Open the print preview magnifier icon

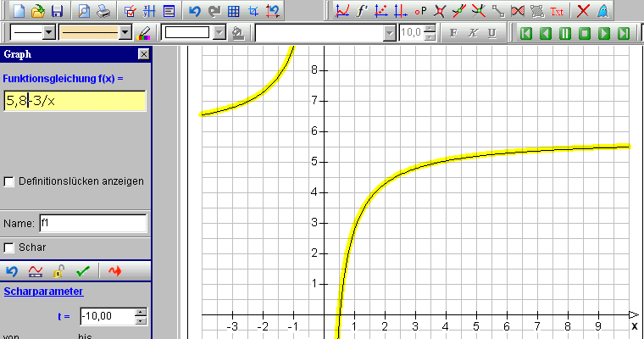[83, 11]
